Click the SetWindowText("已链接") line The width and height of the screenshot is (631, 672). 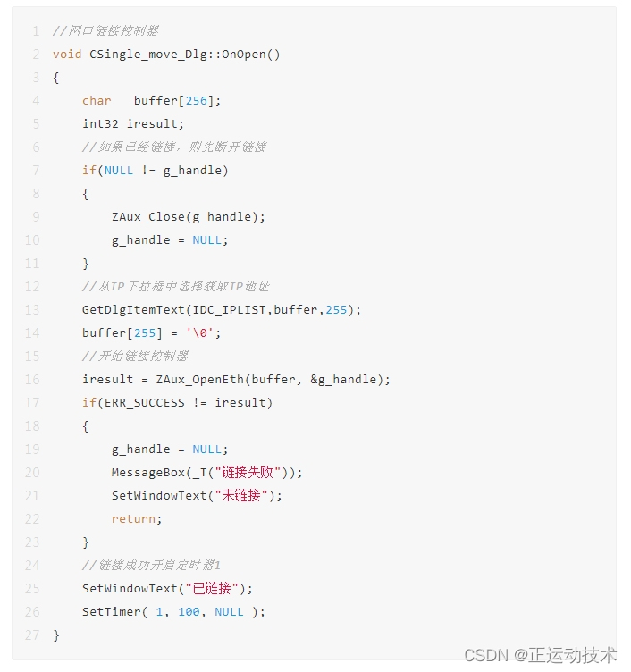click(x=167, y=589)
